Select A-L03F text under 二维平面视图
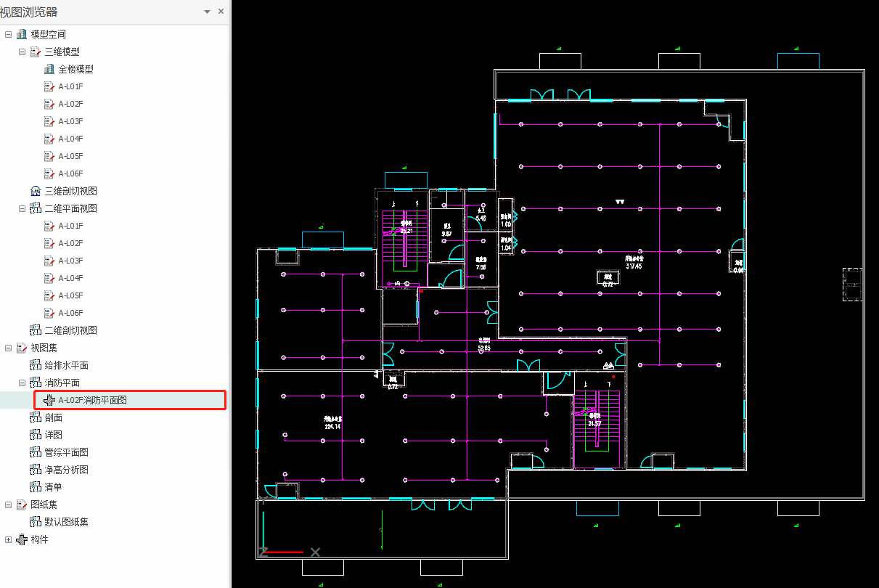 click(x=71, y=261)
